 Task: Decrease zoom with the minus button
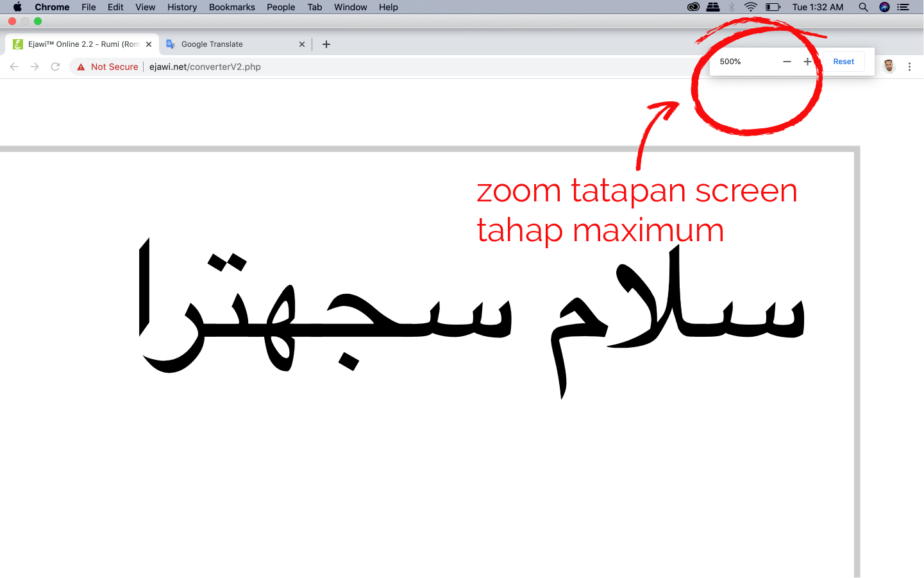(x=787, y=62)
